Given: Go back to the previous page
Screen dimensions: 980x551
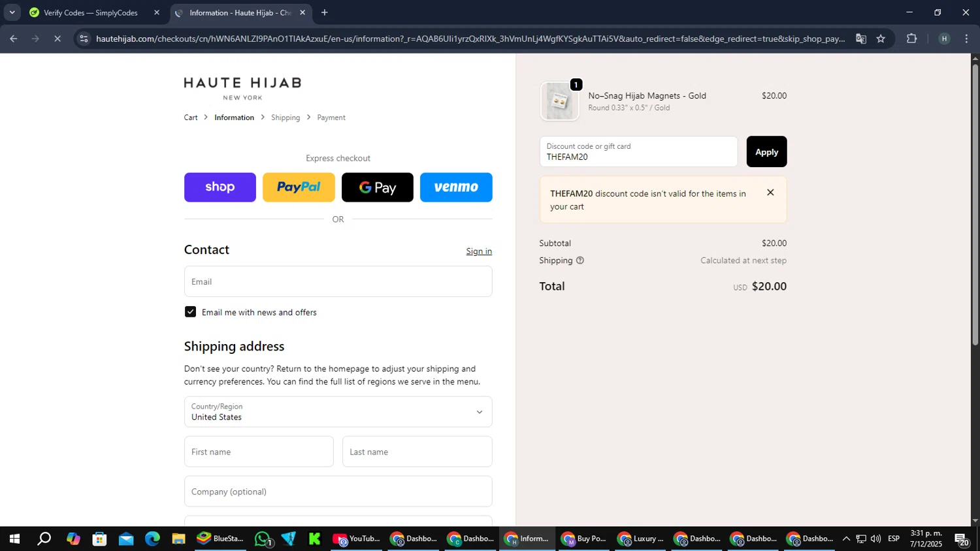Looking at the screenshot, I should (13, 39).
